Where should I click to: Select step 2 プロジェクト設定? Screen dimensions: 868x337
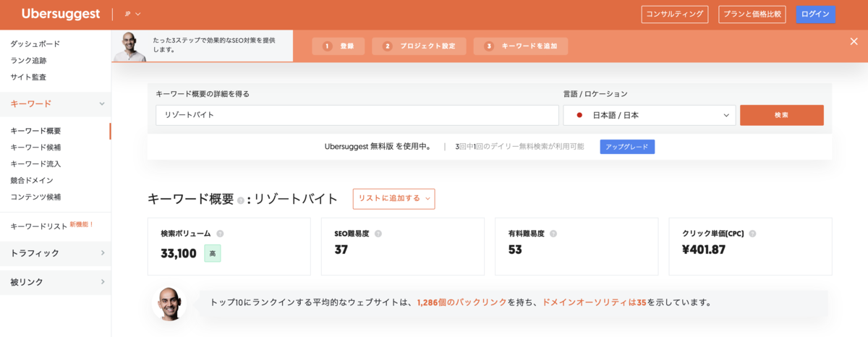[420, 46]
